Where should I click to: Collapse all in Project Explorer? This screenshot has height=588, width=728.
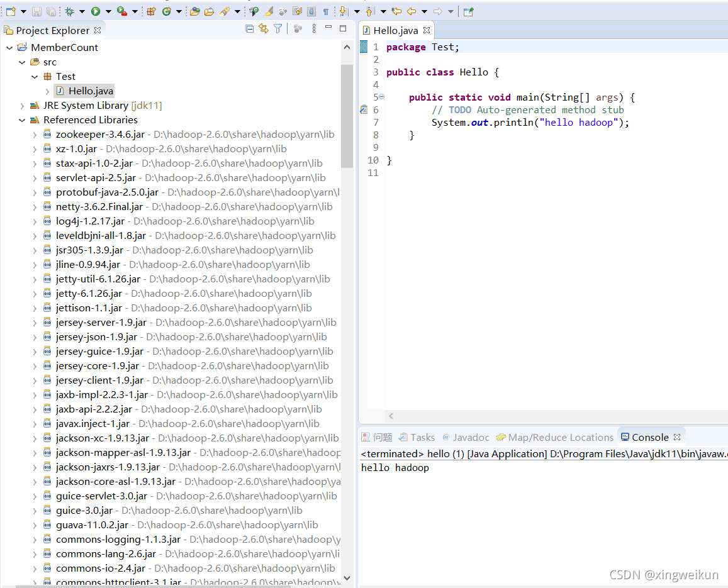(249, 29)
